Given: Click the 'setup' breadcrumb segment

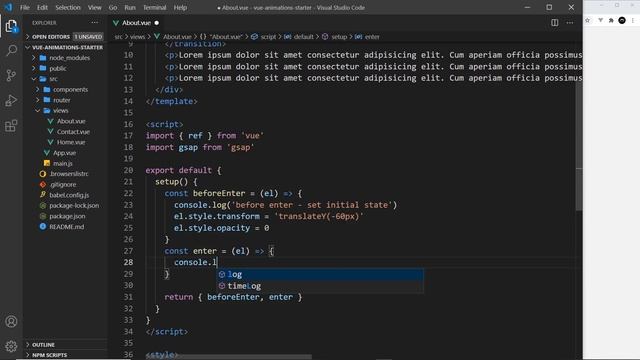Looking at the screenshot, I should (x=339, y=37).
